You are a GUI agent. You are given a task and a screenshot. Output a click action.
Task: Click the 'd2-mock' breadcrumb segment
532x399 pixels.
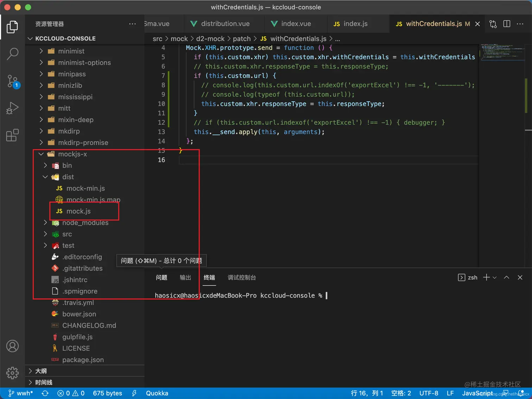pos(210,39)
